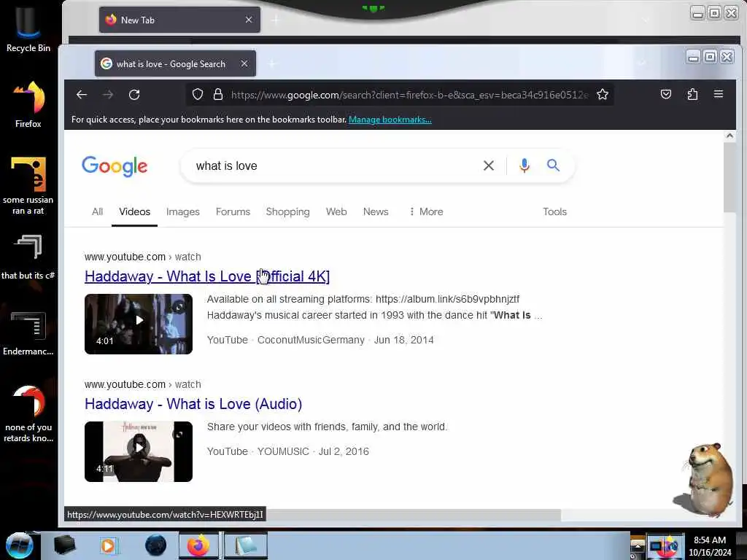Switch to the All results tab
Viewport: 747px width, 560px height.
[97, 211]
